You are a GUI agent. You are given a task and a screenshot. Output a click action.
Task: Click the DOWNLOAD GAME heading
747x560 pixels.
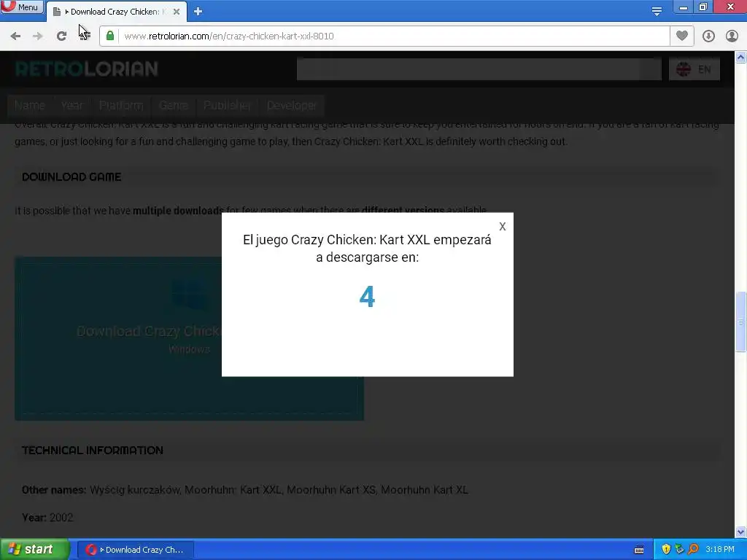click(x=71, y=176)
